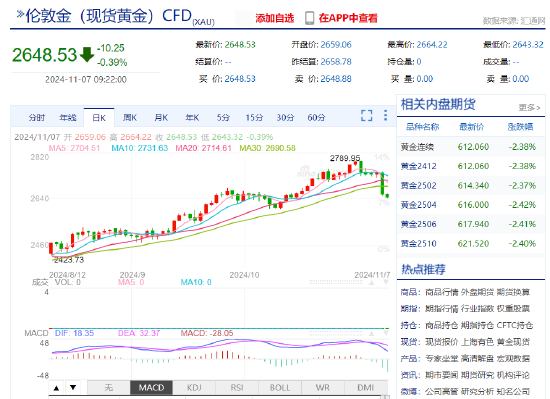Click the phone icon beside 在APP中查看
The height and width of the screenshot is (399, 550).
pyautogui.click(x=309, y=18)
